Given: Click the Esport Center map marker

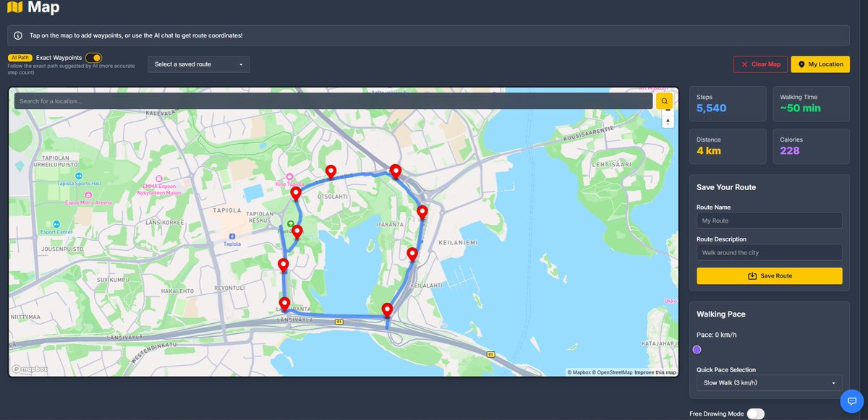Looking at the screenshot, I should click(x=56, y=224).
